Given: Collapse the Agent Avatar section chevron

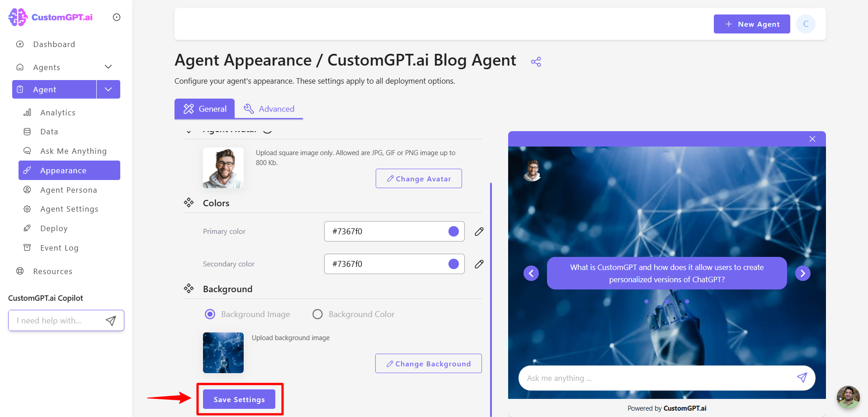Looking at the screenshot, I should [189, 131].
